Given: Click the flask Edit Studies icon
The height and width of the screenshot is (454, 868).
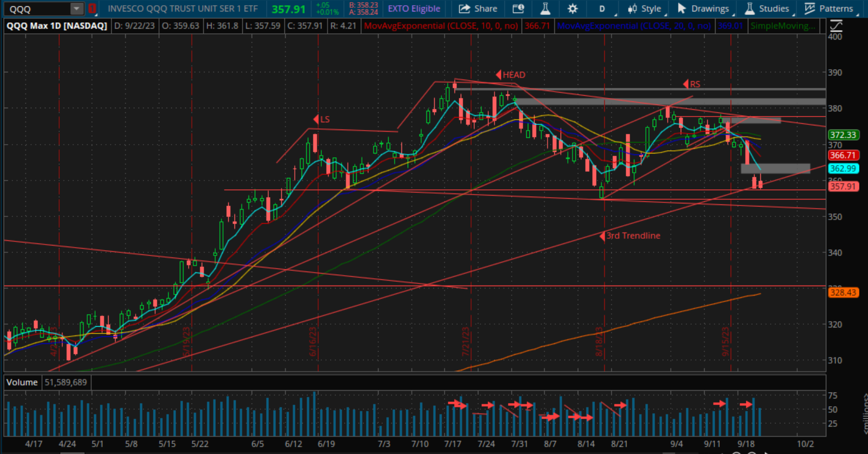Looking at the screenshot, I should point(545,9).
